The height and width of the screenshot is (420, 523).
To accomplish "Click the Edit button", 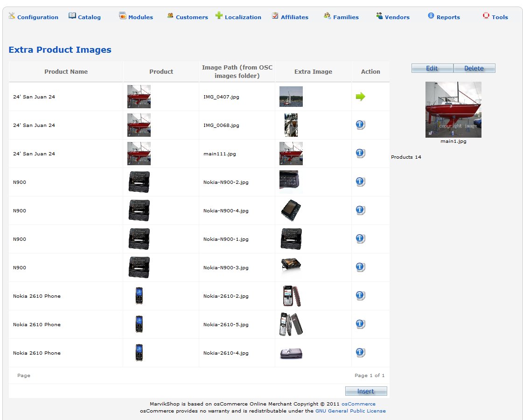I will [432, 68].
